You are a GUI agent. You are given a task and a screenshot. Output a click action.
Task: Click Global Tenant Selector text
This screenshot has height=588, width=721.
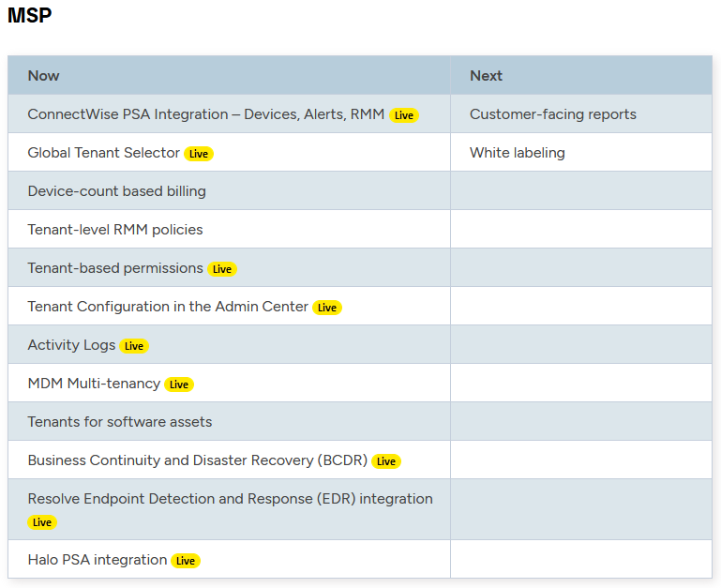(x=103, y=153)
